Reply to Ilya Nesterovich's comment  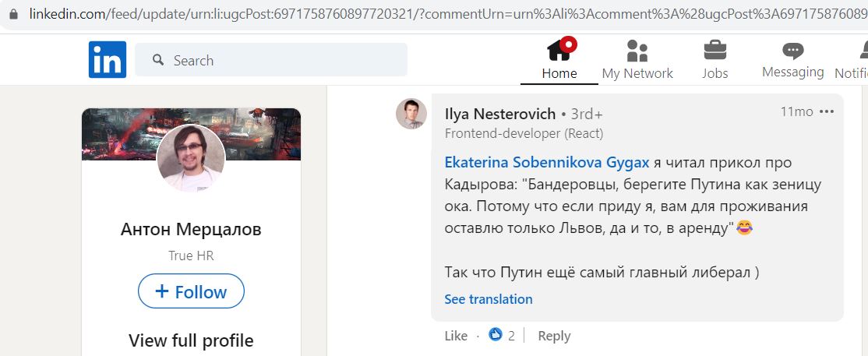click(554, 336)
